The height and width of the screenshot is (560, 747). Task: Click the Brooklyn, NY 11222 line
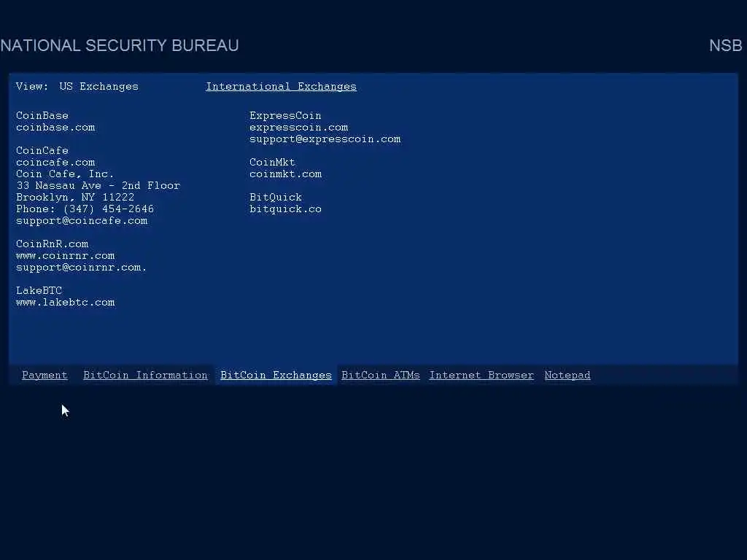tap(75, 197)
